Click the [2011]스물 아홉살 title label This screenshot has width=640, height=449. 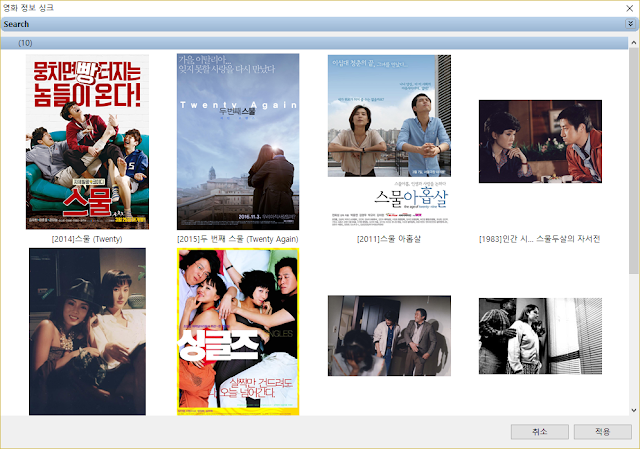[x=389, y=239]
